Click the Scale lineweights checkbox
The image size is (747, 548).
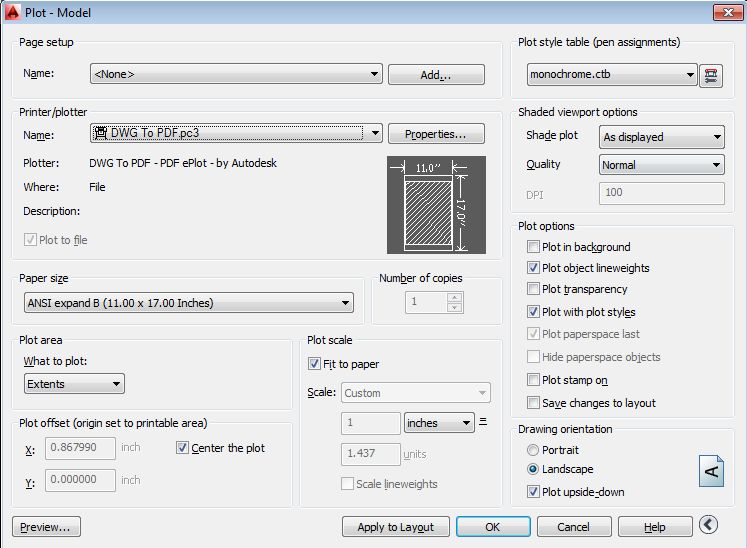click(x=347, y=484)
